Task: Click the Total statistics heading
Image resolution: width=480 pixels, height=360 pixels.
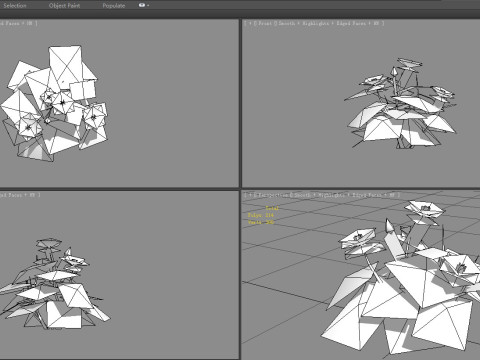Action: (x=272, y=208)
